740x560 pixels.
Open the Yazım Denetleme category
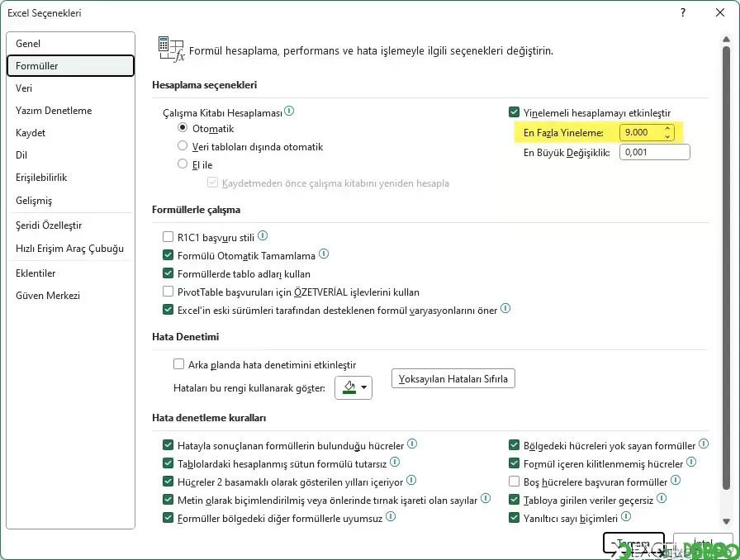[x=71, y=111]
